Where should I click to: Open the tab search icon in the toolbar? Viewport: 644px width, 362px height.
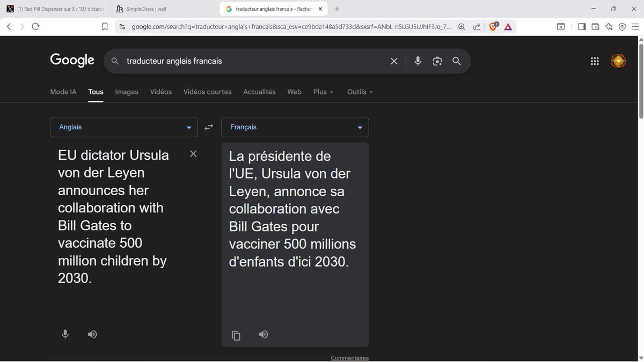pyautogui.click(x=561, y=26)
